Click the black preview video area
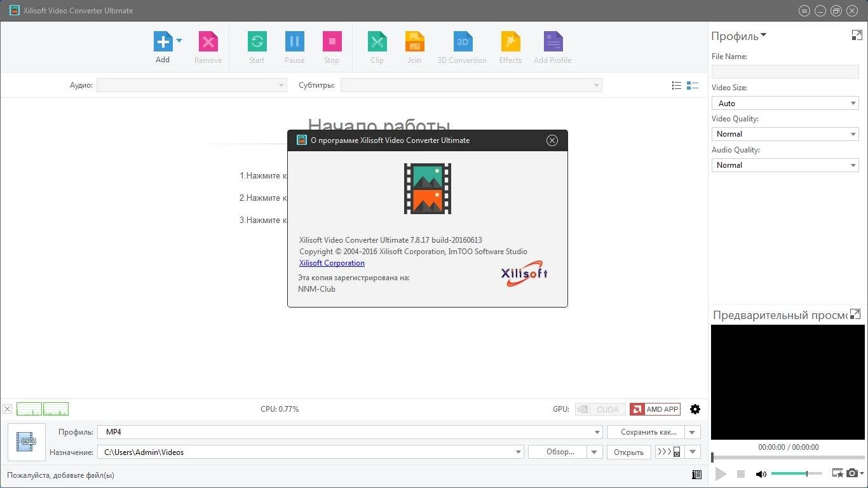Screen dimensions: 868x488 pos(787,382)
